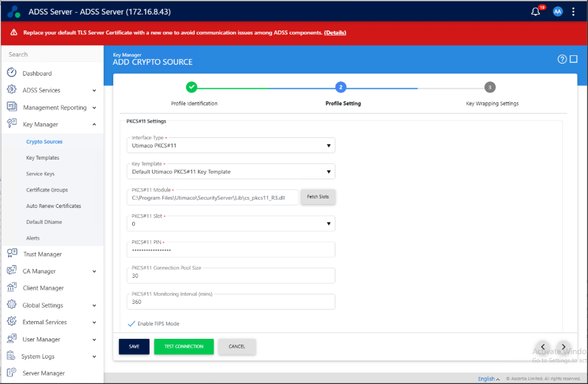Viewport: 588px width, 384px height.
Task: Click the Global Settings gear icon
Action: pyautogui.click(x=11, y=304)
